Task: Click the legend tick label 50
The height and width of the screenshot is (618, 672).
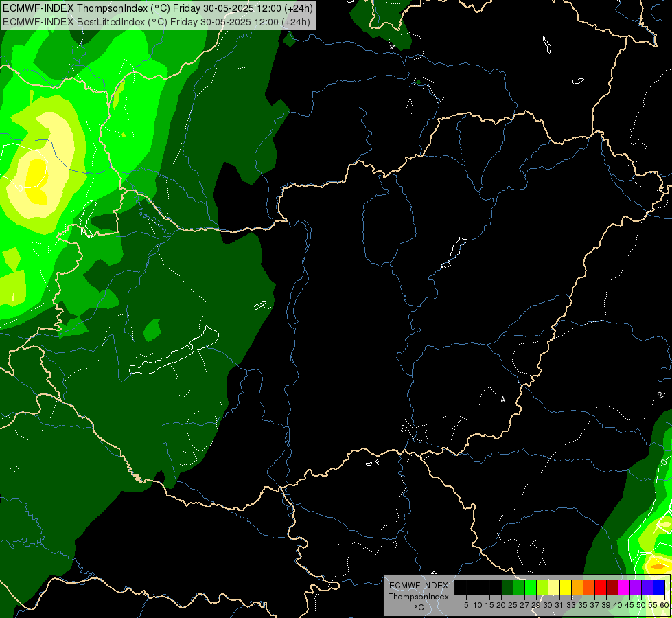Action: click(x=642, y=605)
